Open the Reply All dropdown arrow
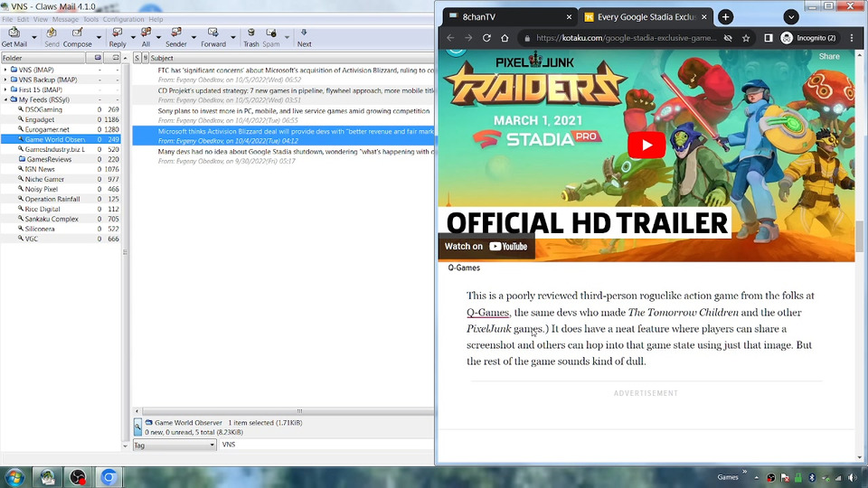Image resolution: width=868 pixels, height=488 pixels. click(158, 38)
